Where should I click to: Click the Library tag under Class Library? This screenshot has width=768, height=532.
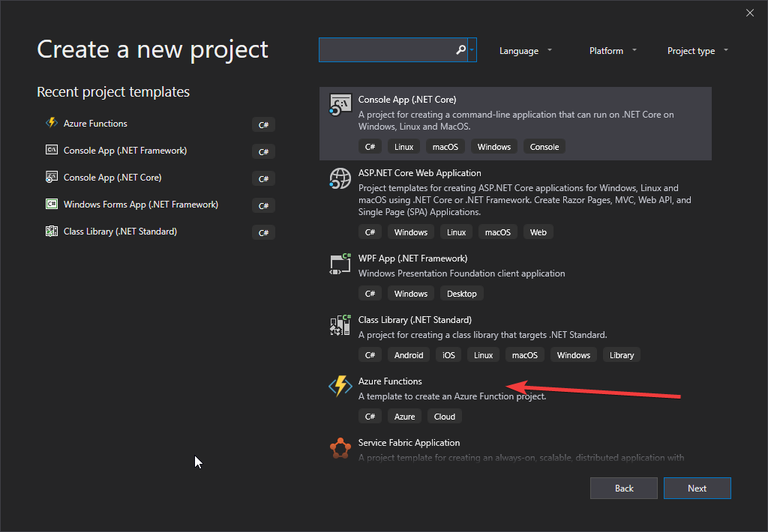point(622,355)
